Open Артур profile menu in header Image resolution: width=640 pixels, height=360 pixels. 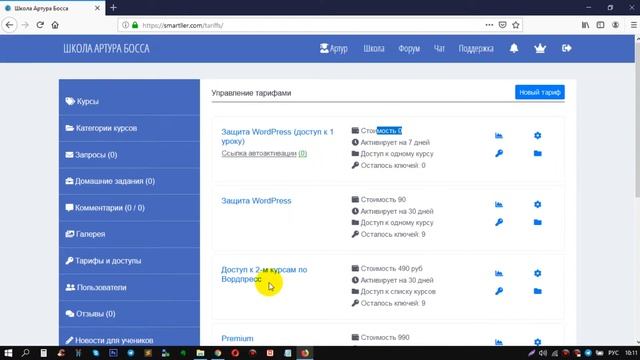pos(333,49)
